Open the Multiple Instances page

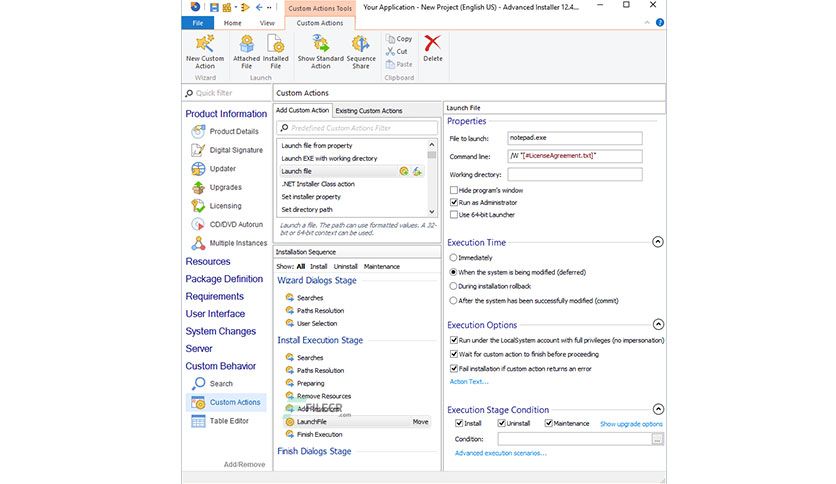(x=229, y=243)
